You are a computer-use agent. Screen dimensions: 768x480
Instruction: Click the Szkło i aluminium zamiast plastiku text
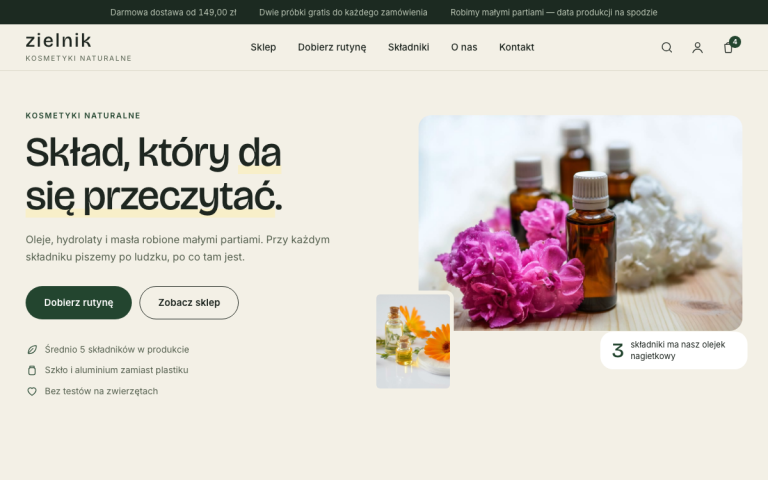tap(117, 370)
